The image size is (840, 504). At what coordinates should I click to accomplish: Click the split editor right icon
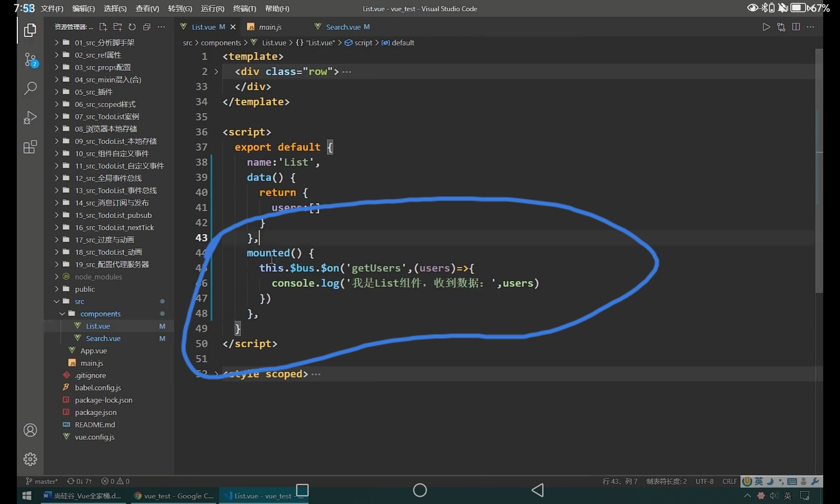point(796,27)
